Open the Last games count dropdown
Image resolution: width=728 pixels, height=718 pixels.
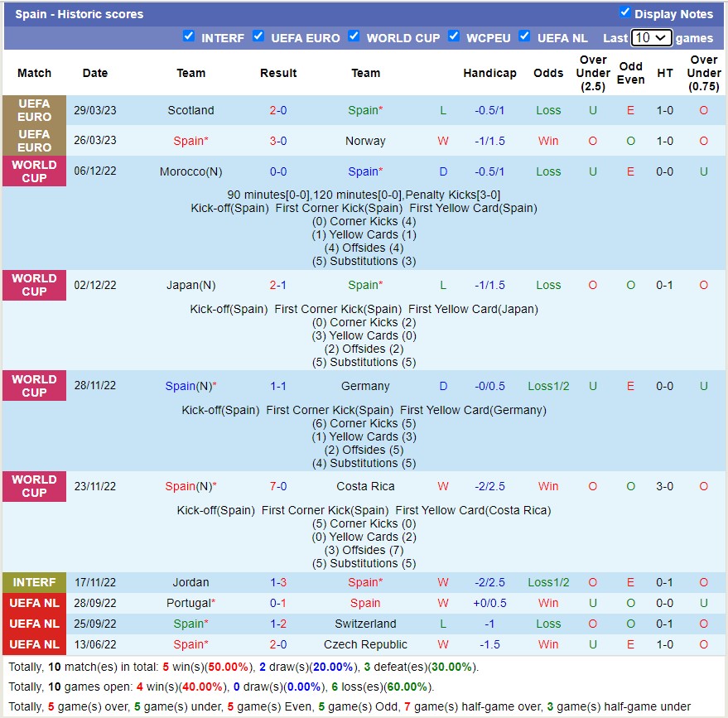[651, 38]
